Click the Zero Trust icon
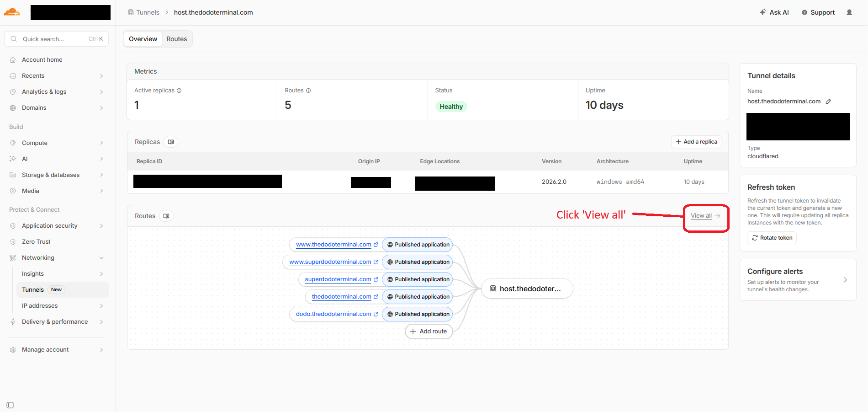Image resolution: width=868 pixels, height=412 pixels. pyautogui.click(x=13, y=242)
